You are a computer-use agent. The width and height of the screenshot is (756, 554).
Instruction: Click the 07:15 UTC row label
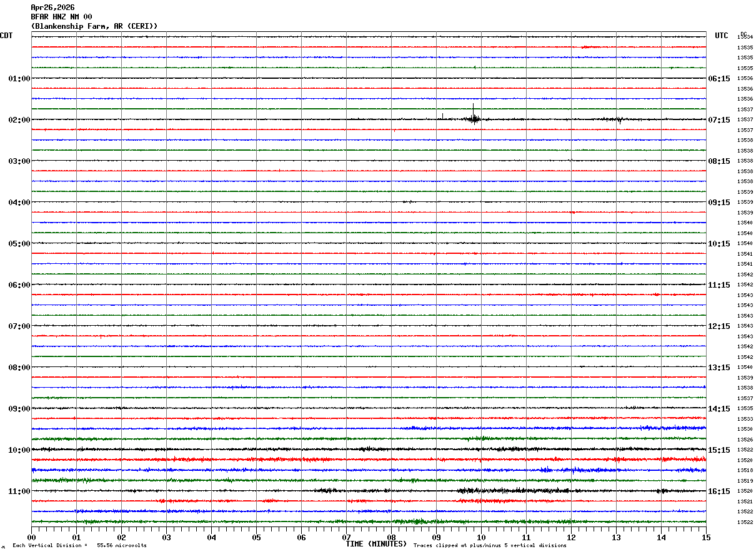tap(719, 120)
